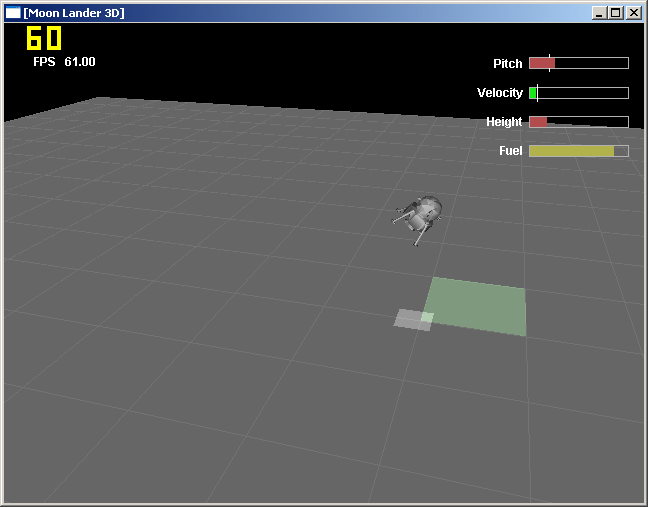This screenshot has width=648, height=507.
Task: Click the Height label
Action: click(x=504, y=122)
